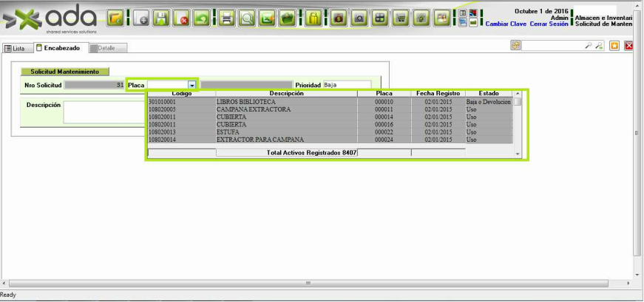Click the new record toolbar icon
644x302 pixels.
[140, 18]
